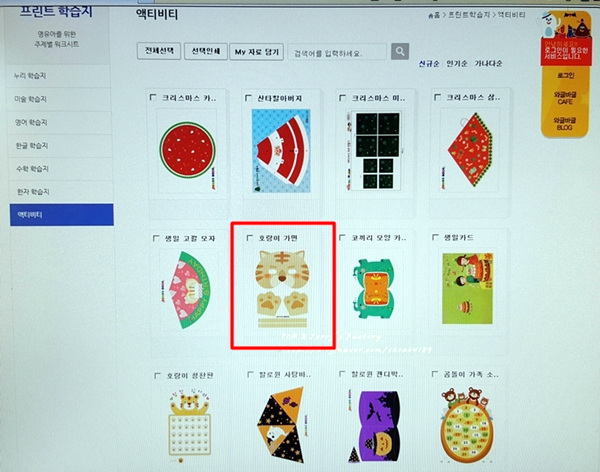
Task: Sort the list by 인기순
Action: pos(457,64)
